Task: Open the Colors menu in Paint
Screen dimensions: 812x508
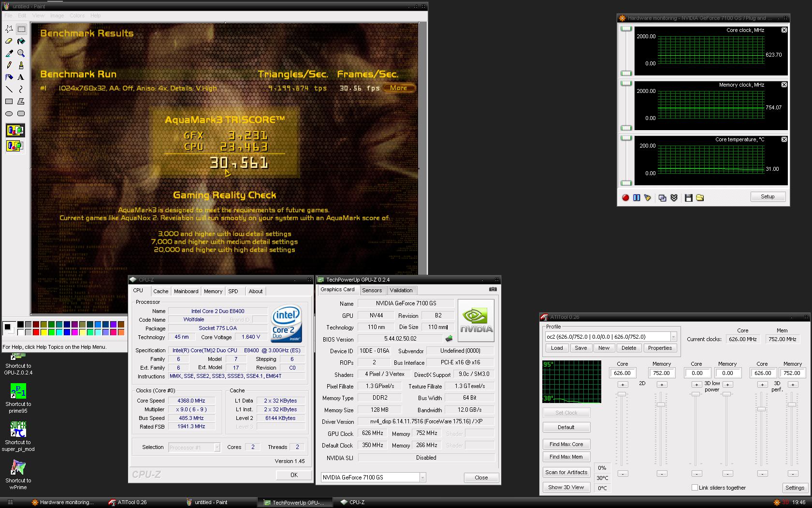Action: 77,15
